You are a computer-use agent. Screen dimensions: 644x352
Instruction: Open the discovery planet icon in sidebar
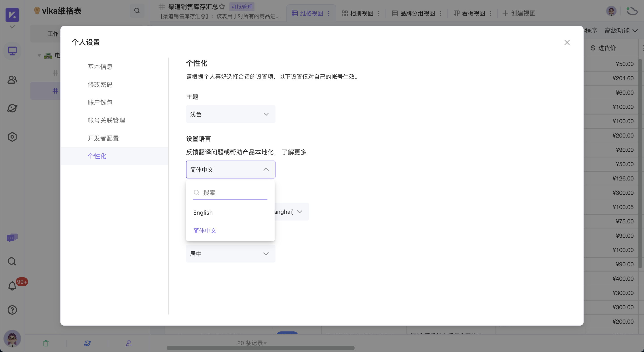coord(12,108)
